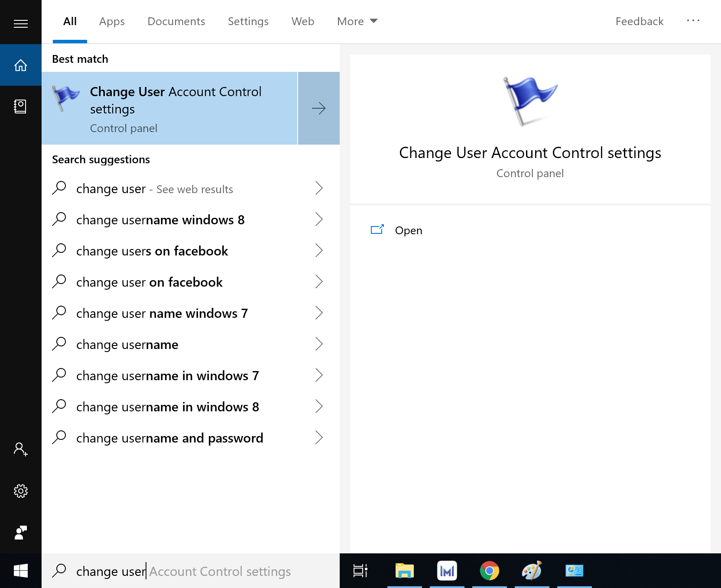Expand arrow for the best match result
Viewport: 721px width, 588px height.
click(318, 108)
